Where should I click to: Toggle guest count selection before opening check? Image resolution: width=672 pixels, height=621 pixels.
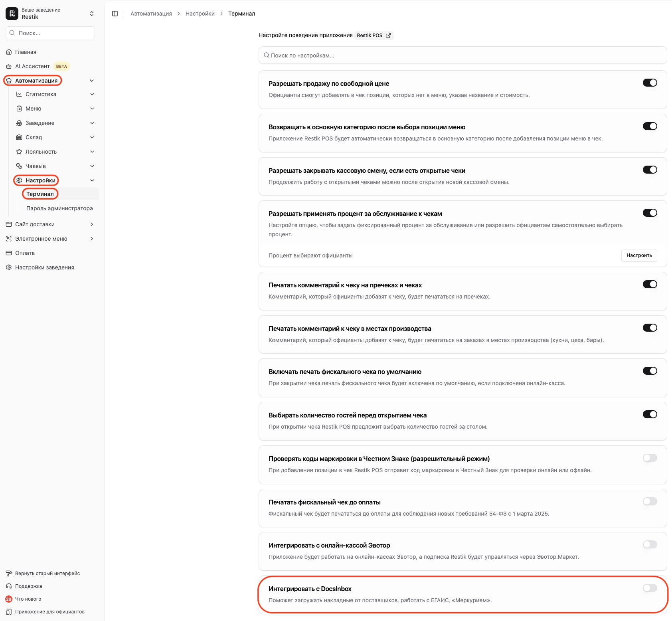[650, 414]
